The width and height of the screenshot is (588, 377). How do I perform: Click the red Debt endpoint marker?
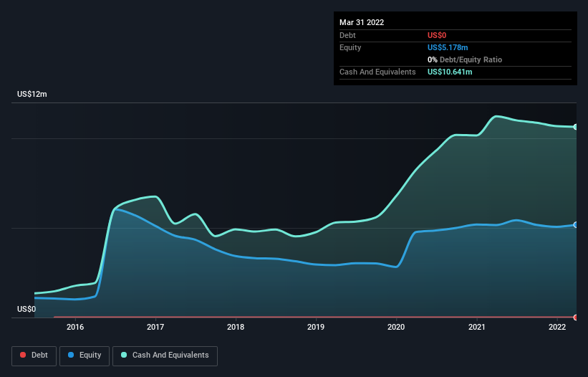pos(576,318)
